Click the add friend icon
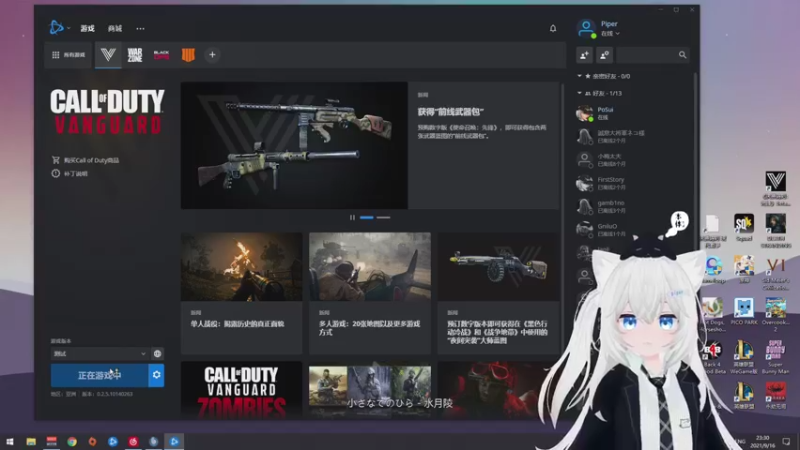This screenshot has height=450, width=800. point(584,55)
